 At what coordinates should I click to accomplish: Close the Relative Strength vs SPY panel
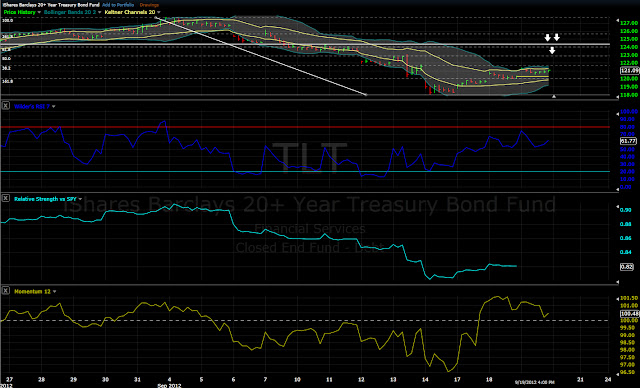(x=5, y=198)
